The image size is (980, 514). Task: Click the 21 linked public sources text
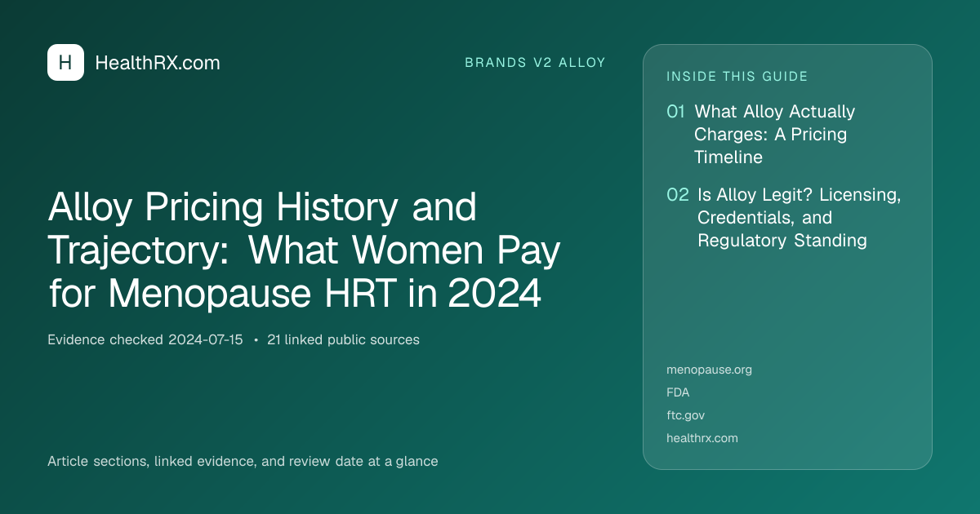(x=343, y=340)
